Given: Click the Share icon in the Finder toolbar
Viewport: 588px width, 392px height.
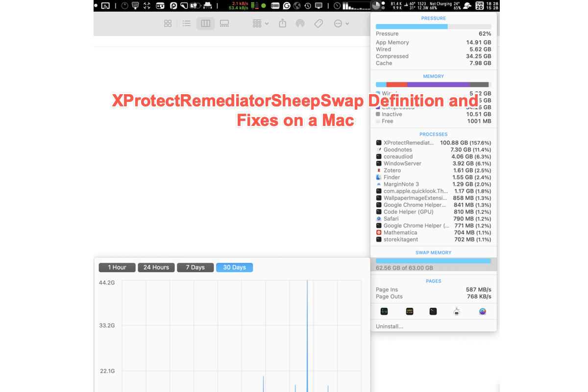Looking at the screenshot, I should 282,23.
